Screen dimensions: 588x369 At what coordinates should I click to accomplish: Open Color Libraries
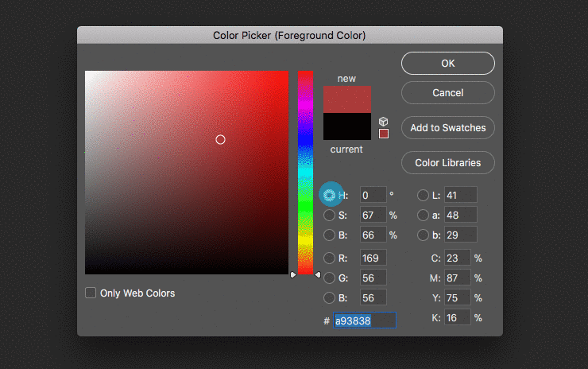(x=447, y=163)
